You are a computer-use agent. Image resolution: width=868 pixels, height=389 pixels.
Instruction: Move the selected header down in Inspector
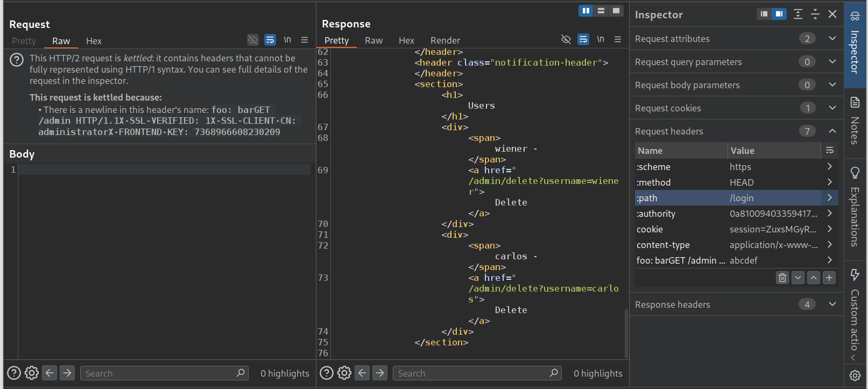pos(798,278)
